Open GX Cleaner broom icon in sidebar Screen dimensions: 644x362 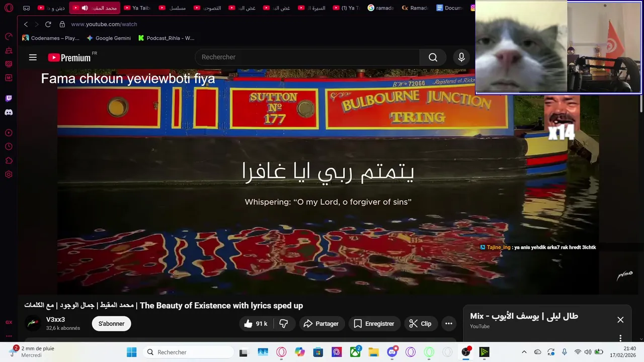coord(9,50)
